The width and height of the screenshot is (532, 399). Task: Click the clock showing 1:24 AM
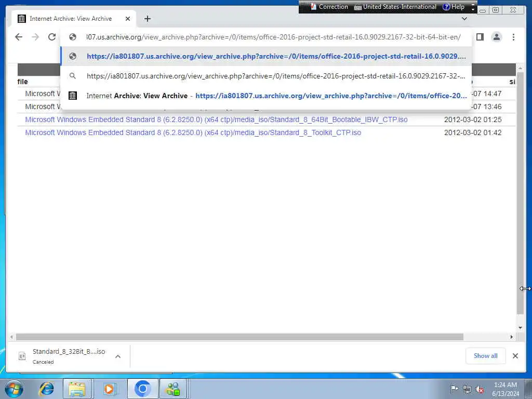click(505, 389)
